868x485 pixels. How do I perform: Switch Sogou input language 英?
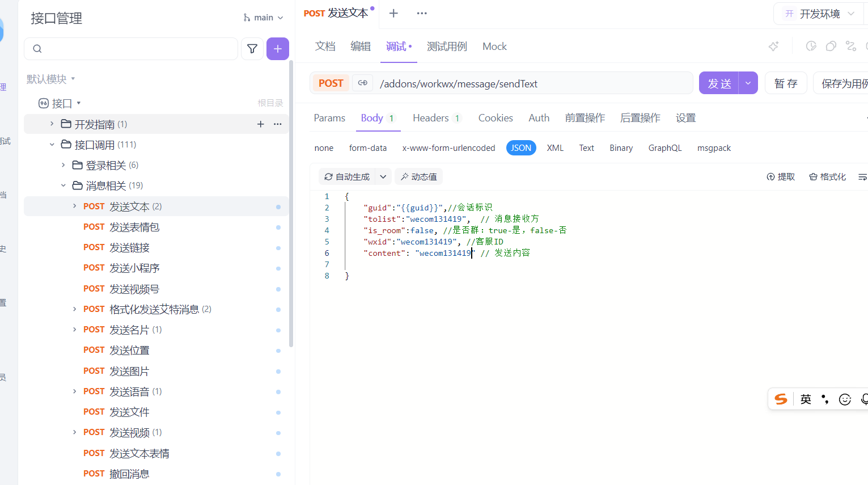pos(806,399)
